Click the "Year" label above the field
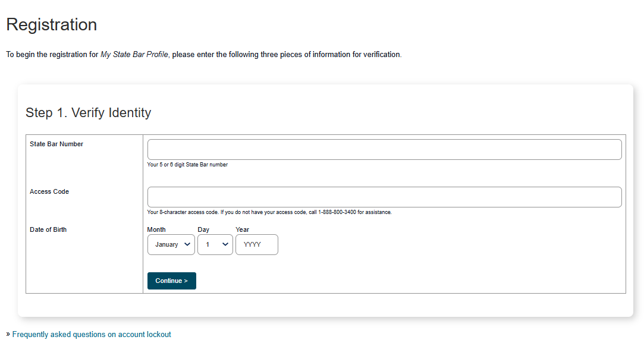Viewport: 644px width, 343px height. (x=242, y=229)
